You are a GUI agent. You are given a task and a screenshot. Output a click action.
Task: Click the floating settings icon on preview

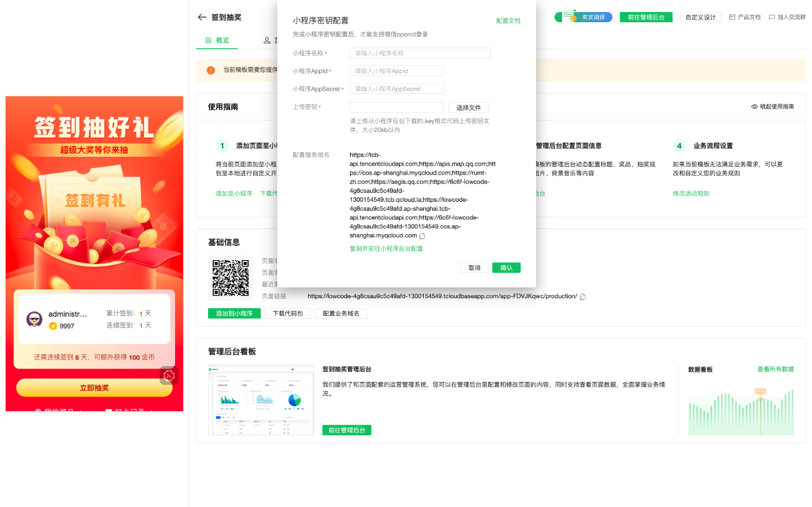pyautogui.click(x=169, y=376)
